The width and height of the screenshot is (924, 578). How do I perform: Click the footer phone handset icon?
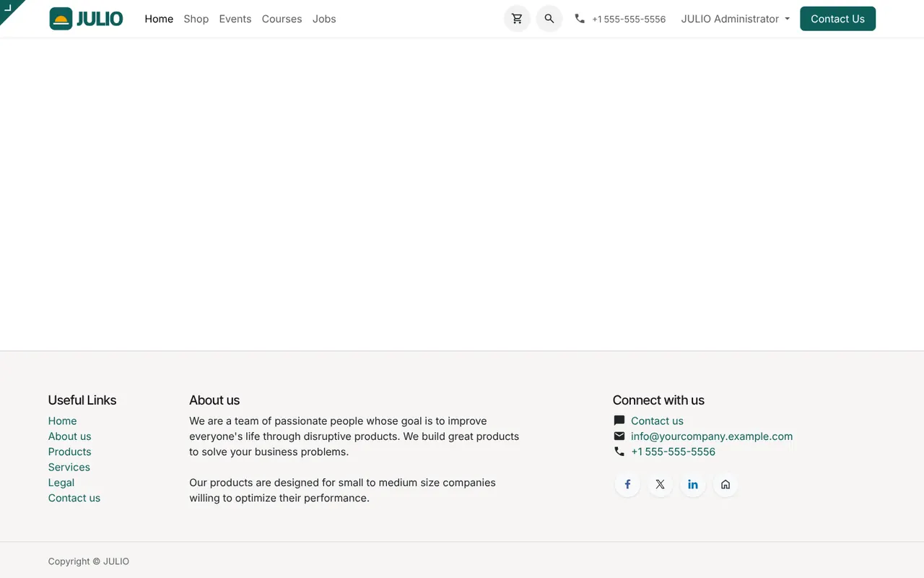619,452
